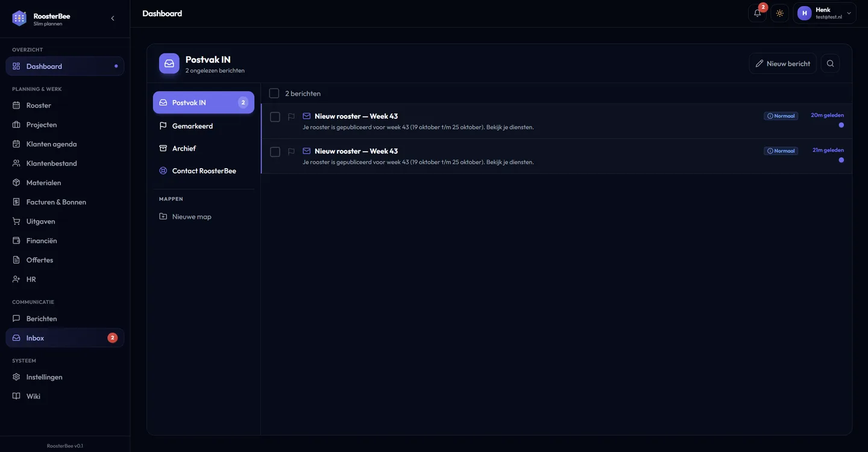Flag the message from 20m geleden
This screenshot has height=452, width=868.
(x=291, y=117)
